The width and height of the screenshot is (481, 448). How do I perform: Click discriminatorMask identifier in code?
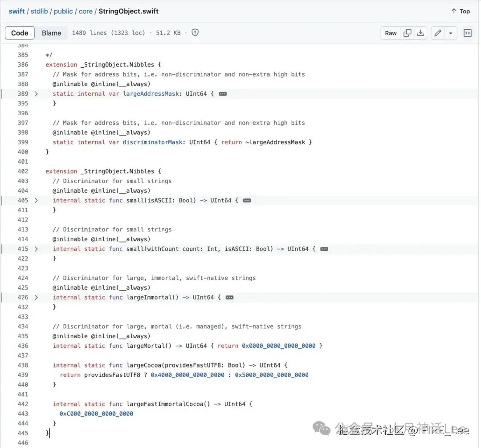pos(152,142)
